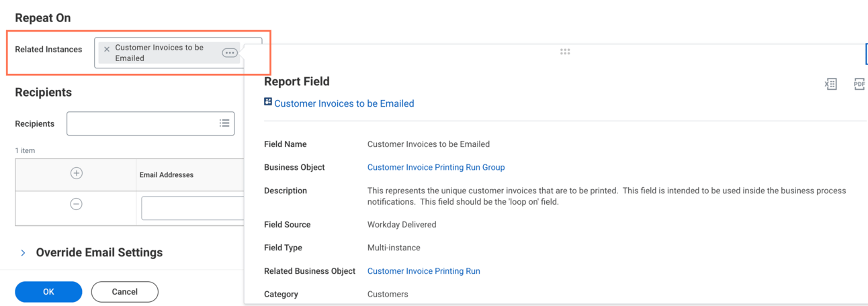Click the report field icon beside the title link

[268, 102]
